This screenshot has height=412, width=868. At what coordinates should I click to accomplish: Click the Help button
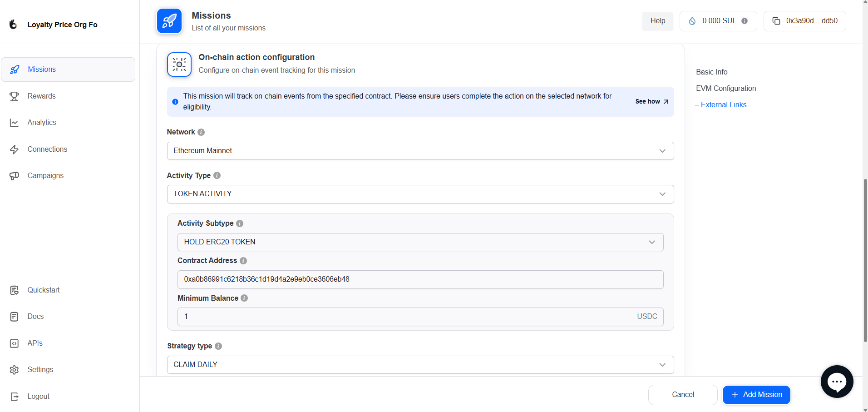click(x=658, y=21)
